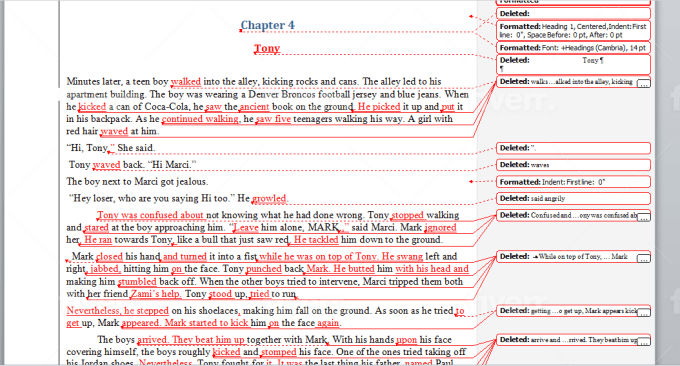The height and width of the screenshot is (366, 680).
Task: Click the inserted text 'He picked'
Action: click(379, 107)
